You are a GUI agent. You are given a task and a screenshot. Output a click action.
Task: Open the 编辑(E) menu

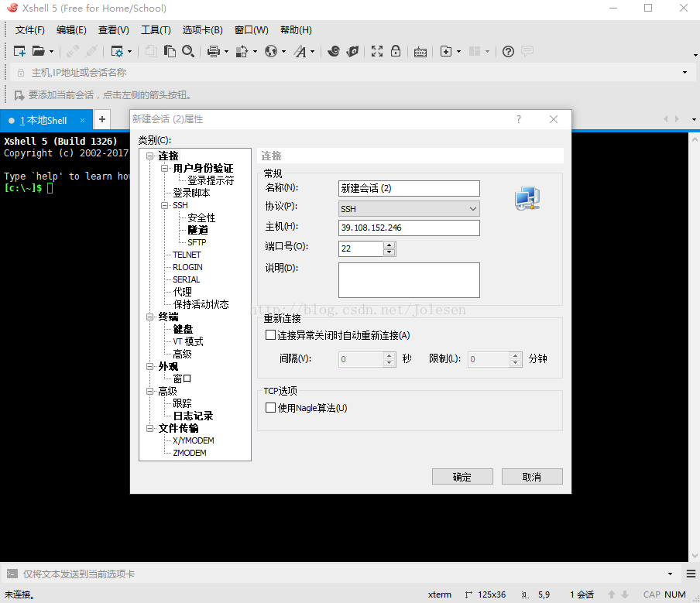(x=71, y=30)
